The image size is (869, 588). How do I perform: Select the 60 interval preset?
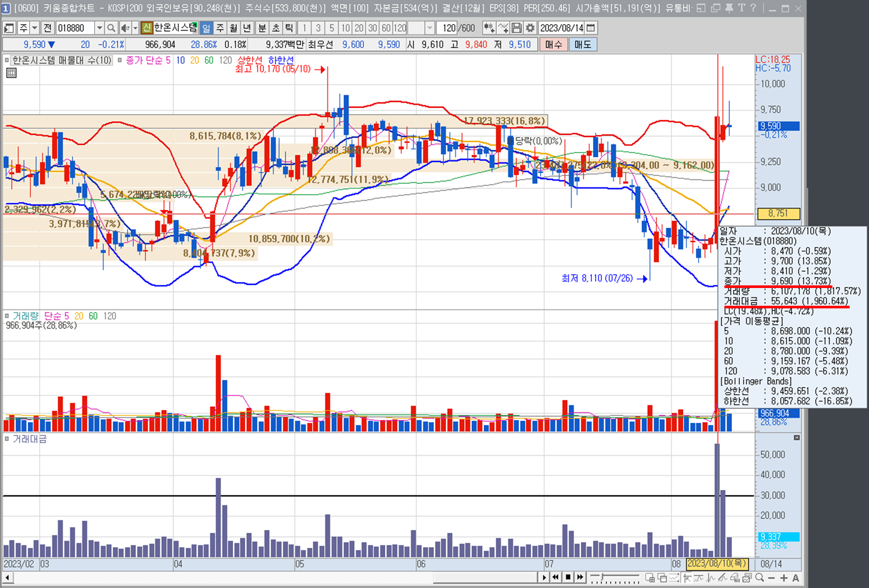[x=386, y=28]
